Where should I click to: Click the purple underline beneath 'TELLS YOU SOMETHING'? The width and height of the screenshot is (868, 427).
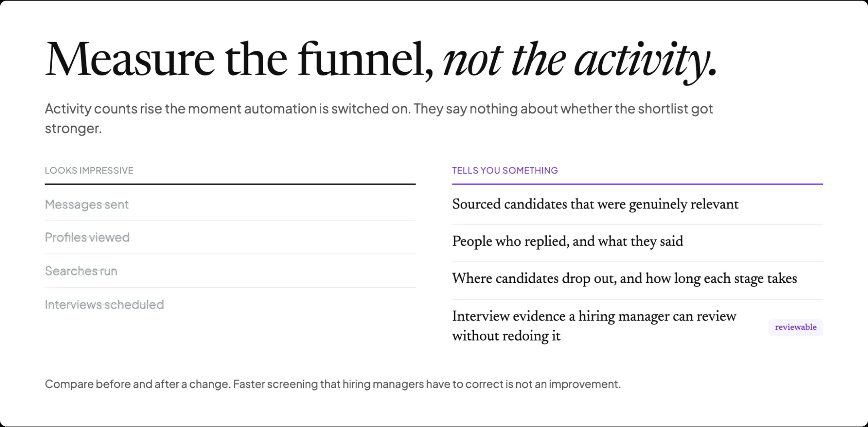(x=637, y=184)
